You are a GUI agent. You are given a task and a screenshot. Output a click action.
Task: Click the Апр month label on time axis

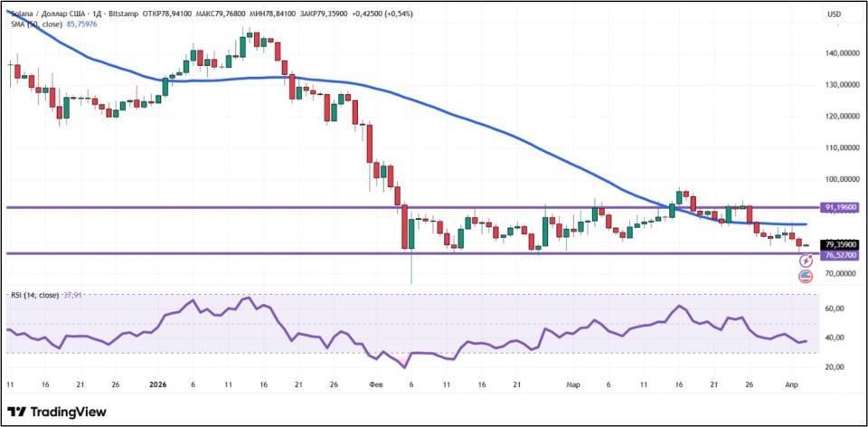[x=793, y=384]
